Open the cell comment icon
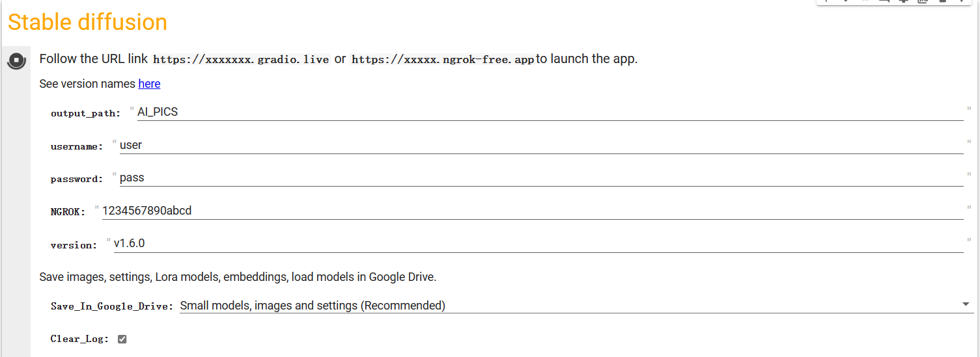 [884, 1]
